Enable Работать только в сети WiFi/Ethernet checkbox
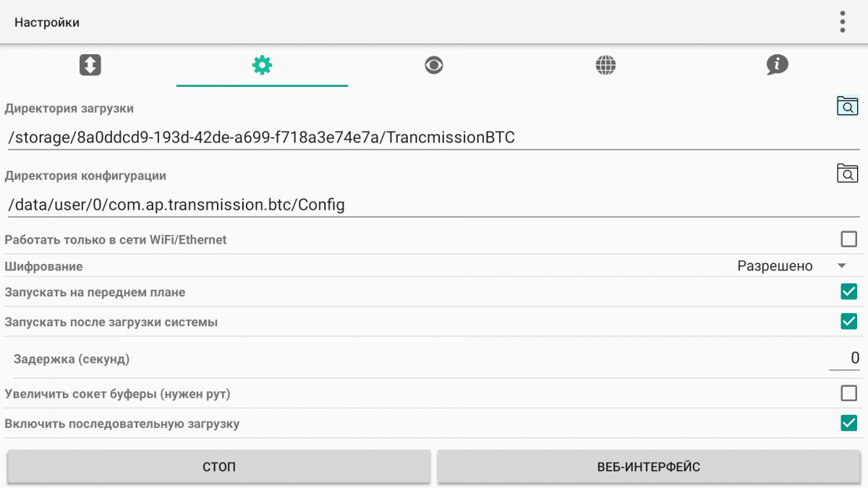The width and height of the screenshot is (868, 488). click(x=848, y=239)
